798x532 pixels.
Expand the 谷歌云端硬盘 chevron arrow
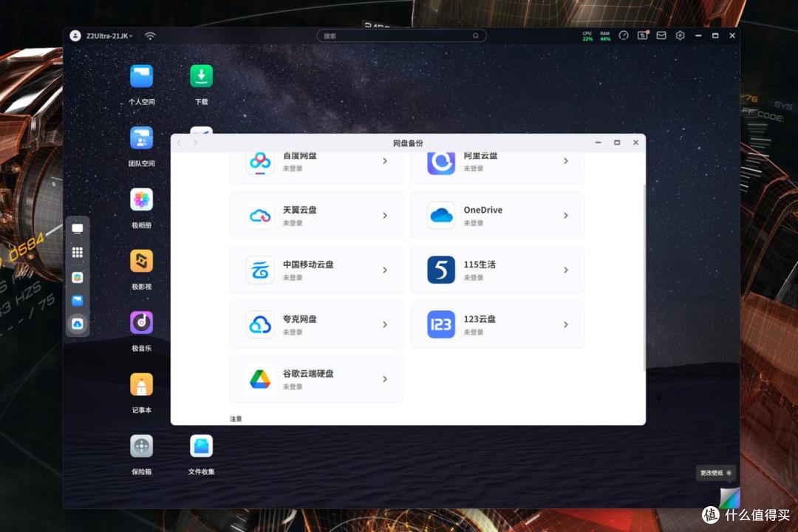[385, 379]
